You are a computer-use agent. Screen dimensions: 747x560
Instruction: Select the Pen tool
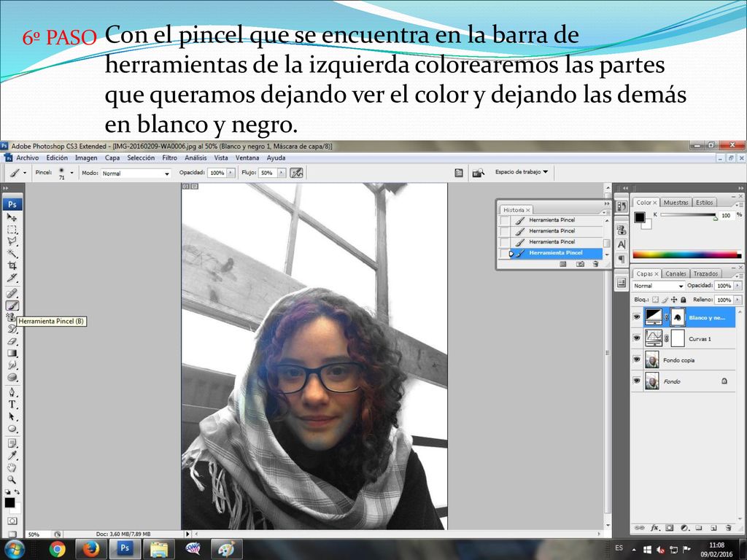[x=12, y=393]
